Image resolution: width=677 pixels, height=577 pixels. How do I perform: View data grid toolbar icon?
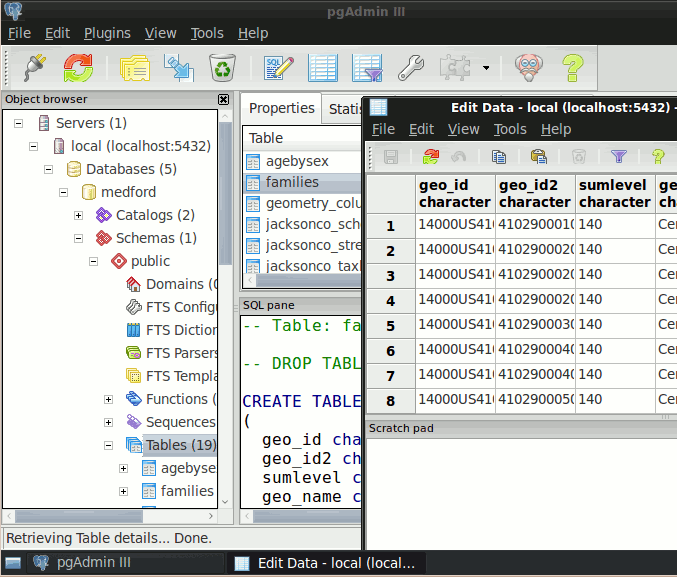pyautogui.click(x=323, y=68)
